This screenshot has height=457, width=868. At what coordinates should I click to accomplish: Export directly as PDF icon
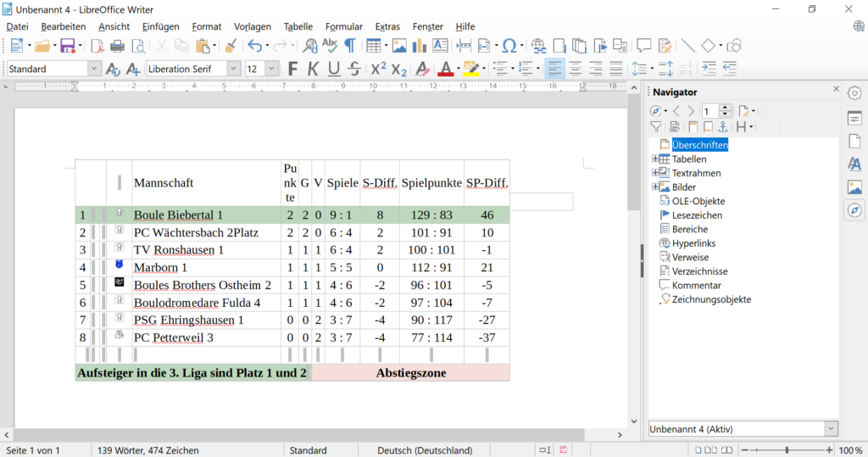tap(97, 46)
